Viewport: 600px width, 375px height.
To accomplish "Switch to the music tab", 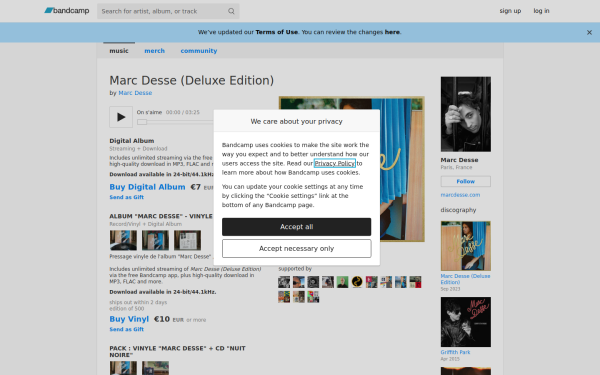I will (119, 51).
